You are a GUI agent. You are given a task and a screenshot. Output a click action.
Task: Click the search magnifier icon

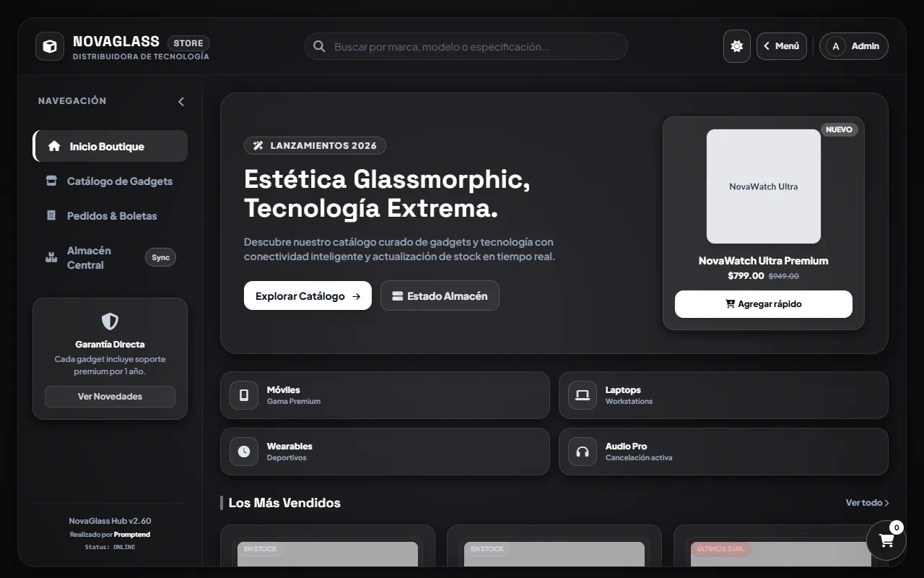319,46
